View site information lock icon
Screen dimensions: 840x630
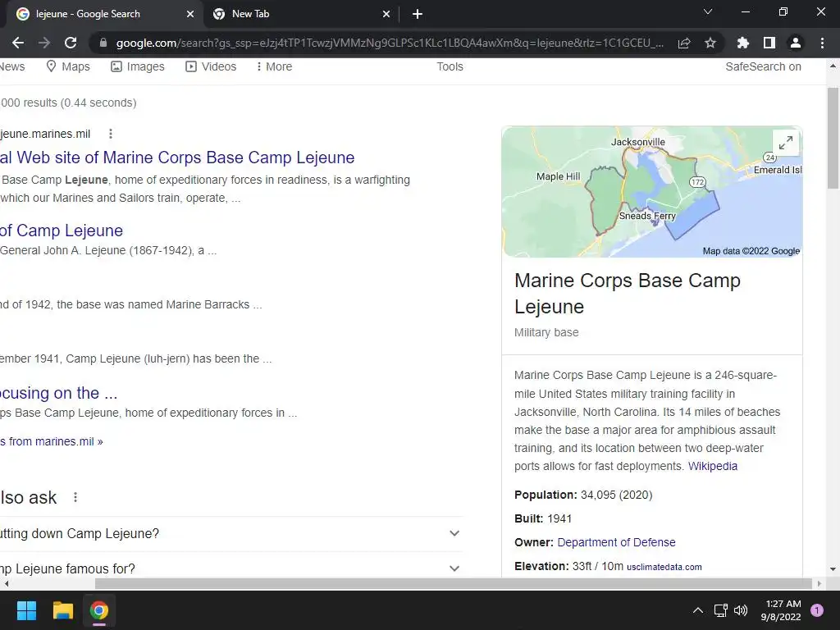click(103, 43)
